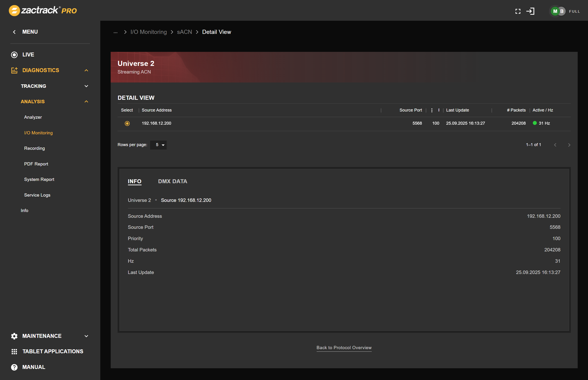Open the rows per page dropdown
This screenshot has height=380, width=588.
point(158,145)
